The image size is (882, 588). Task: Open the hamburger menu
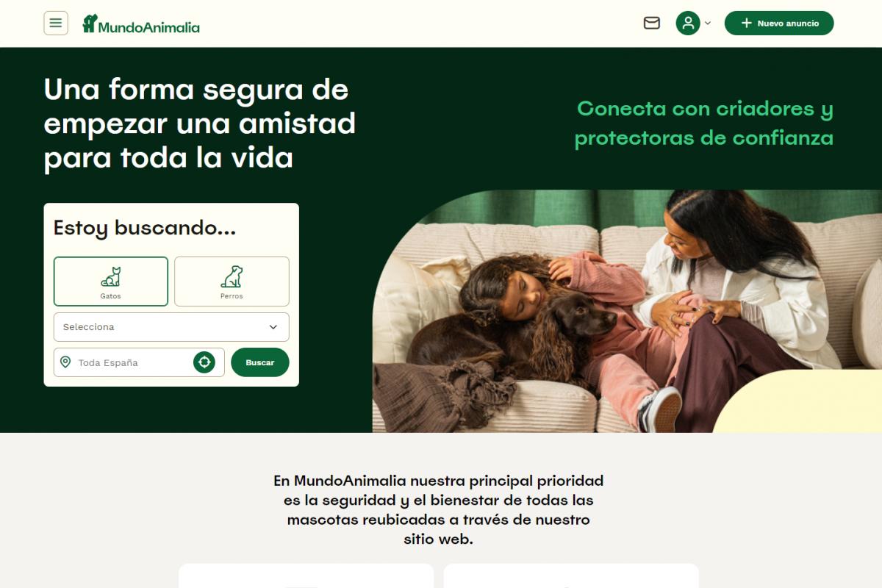pos(56,23)
